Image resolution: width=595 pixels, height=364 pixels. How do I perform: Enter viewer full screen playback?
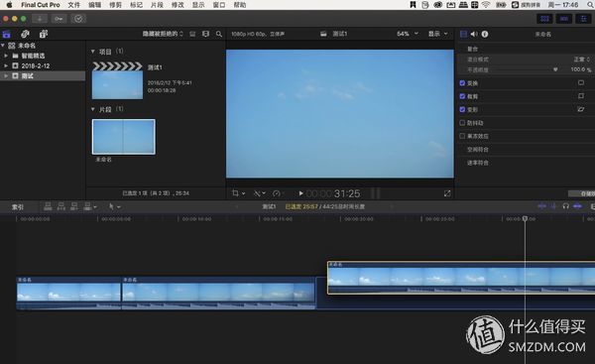click(447, 193)
